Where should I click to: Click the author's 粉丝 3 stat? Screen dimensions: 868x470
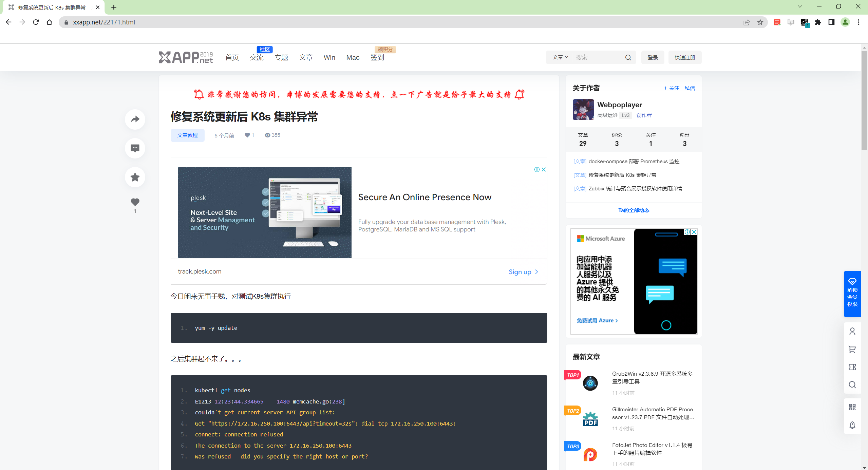point(684,139)
